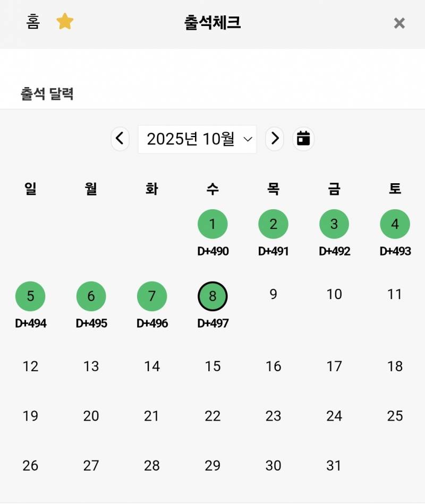Select date 15 on the calendar
Image resolution: width=425 pixels, height=504 pixels.
pyautogui.click(x=212, y=366)
